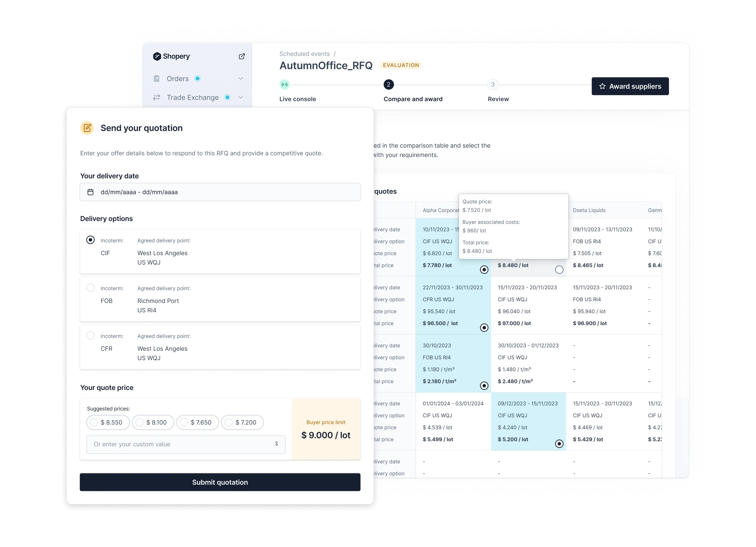756x547 pixels.
Task: Click the Trade Exchange arrows icon
Action: 157,97
